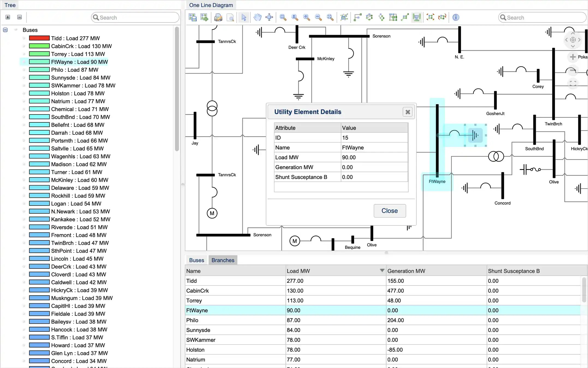Viewport: 588px width, 368px height.
Task: Collapse the Buses tree node
Action: pos(5,30)
